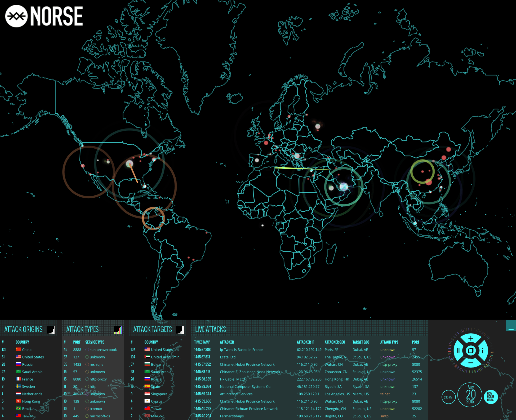The image size is (516, 420).
Task: Click the Attack Origins chart icon
Action: (x=51, y=330)
